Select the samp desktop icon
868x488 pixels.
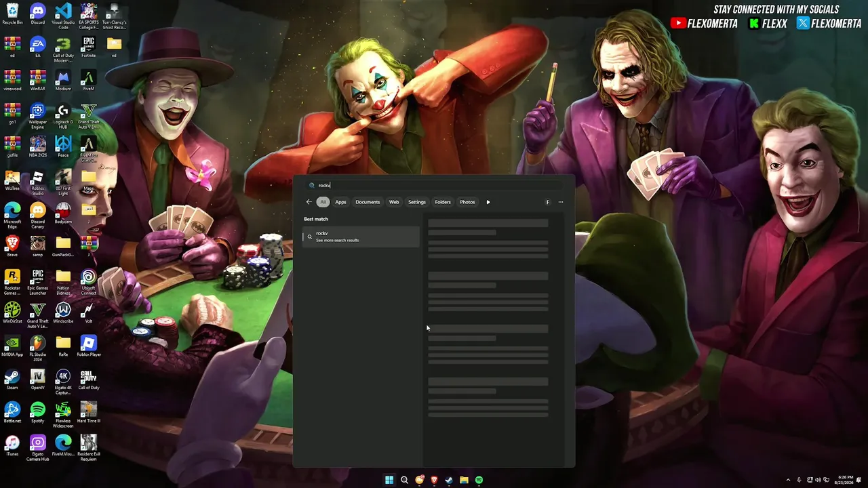[38, 246]
